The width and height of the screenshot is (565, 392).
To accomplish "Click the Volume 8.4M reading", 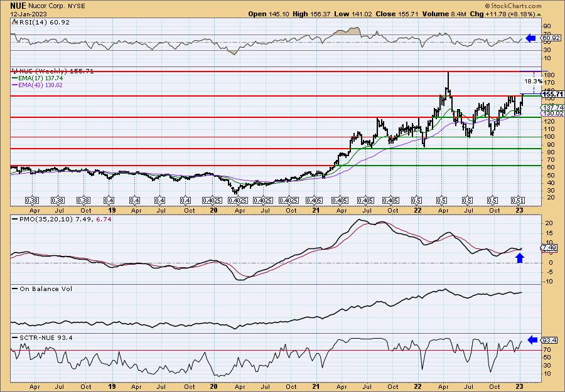I will pos(444,14).
